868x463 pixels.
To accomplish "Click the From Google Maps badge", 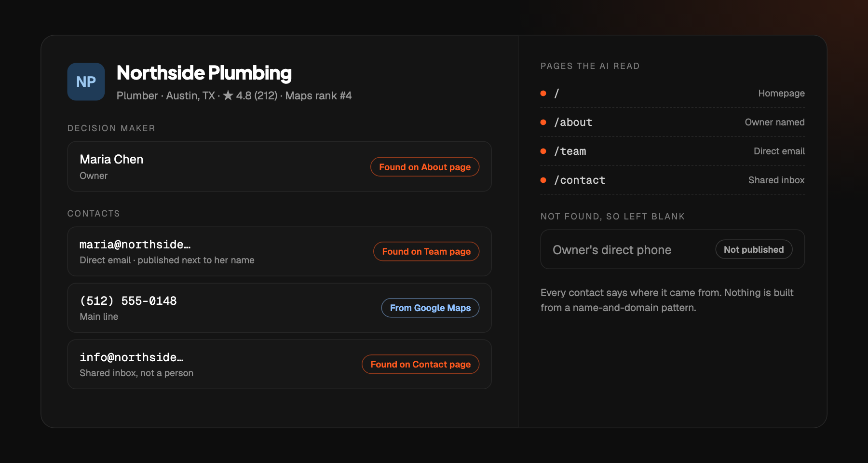I will pyautogui.click(x=430, y=308).
